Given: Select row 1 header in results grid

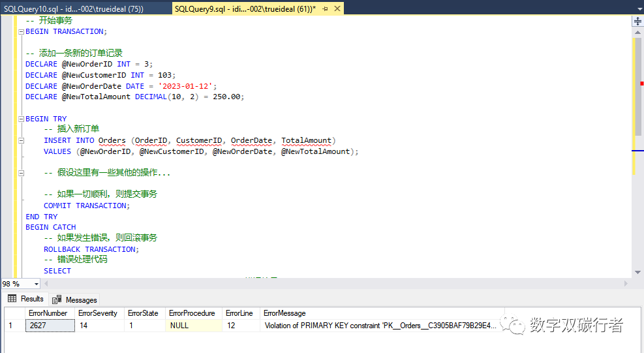Looking at the screenshot, I should (x=13, y=325).
